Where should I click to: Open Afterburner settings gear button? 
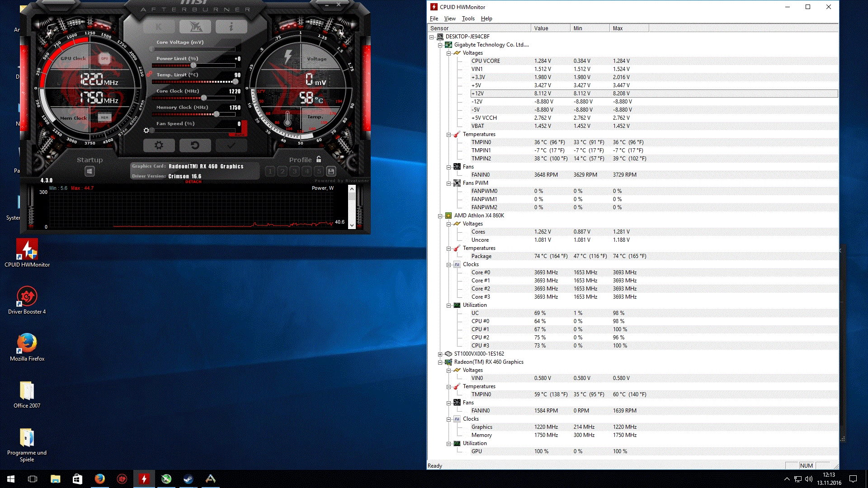159,145
